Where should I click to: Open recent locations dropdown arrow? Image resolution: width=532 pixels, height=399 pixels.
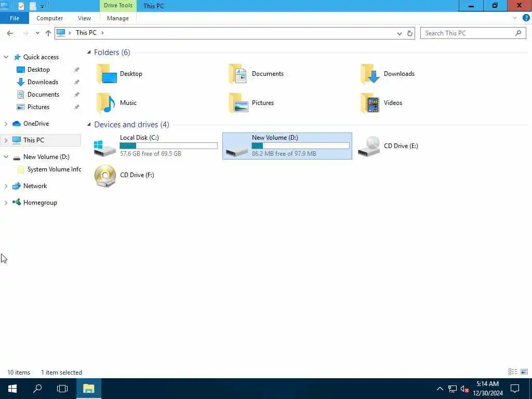pyautogui.click(x=37, y=33)
